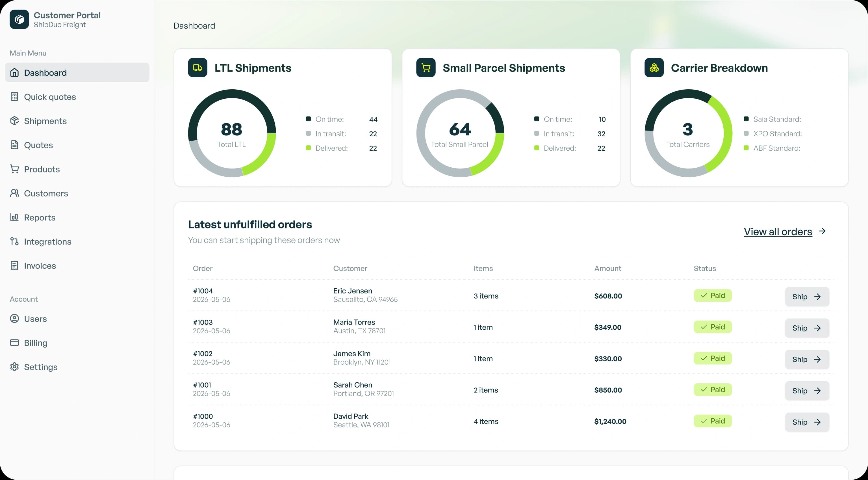
Task: Go to Integrations
Action: (x=77, y=241)
